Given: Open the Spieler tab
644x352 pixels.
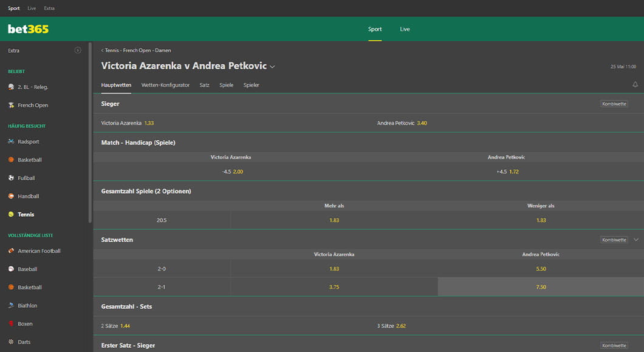Looking at the screenshot, I should (252, 85).
